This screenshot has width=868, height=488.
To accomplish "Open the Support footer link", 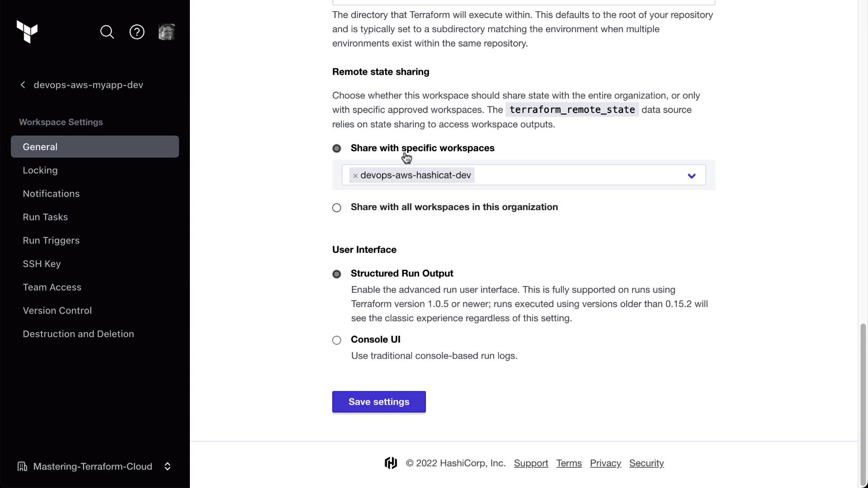I will [x=531, y=463].
